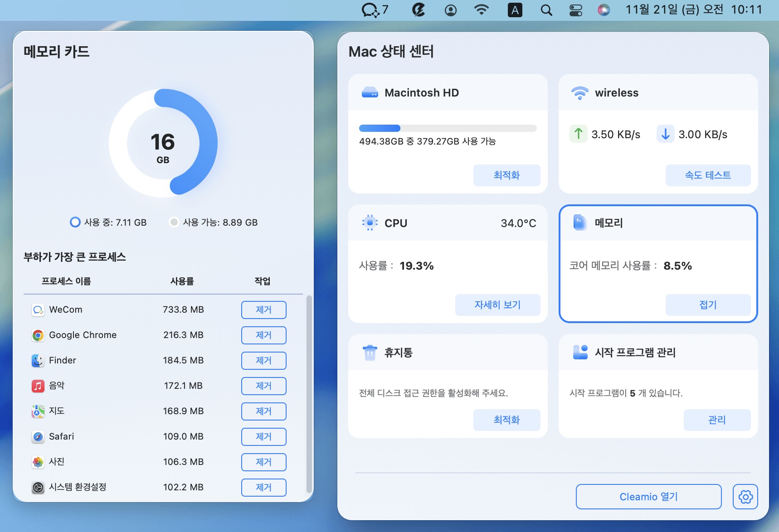This screenshot has height=532, width=779.
Task: Click the Cleamio 열기 button
Action: (x=648, y=497)
